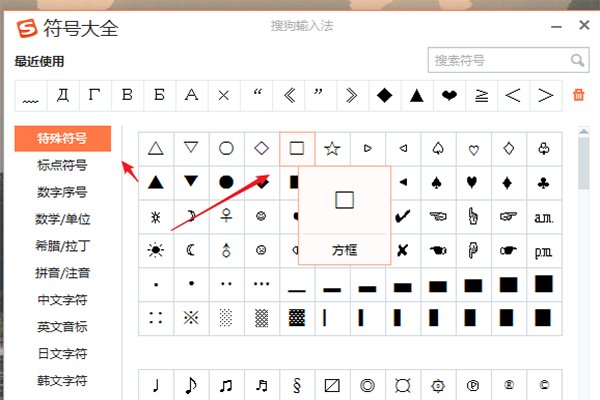The width and height of the screenshot is (600, 400).
Task: Pick recent symbol Д
Action: (x=63, y=95)
